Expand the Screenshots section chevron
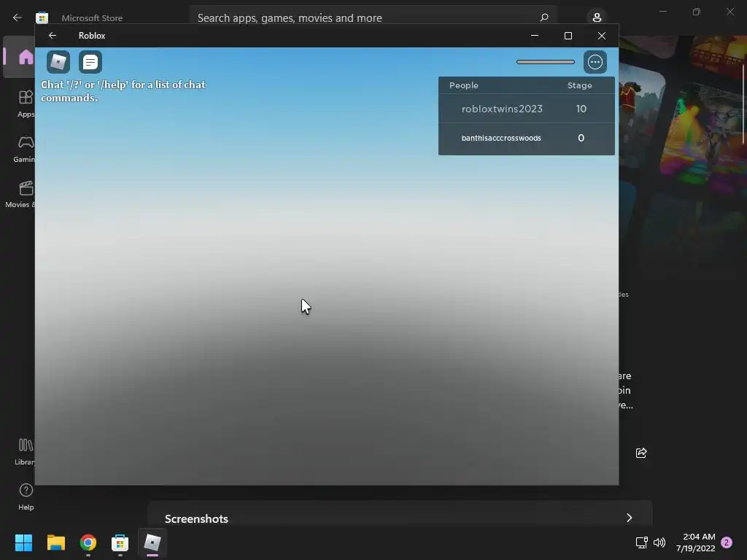Viewport: 747px width, 560px height. click(x=630, y=518)
